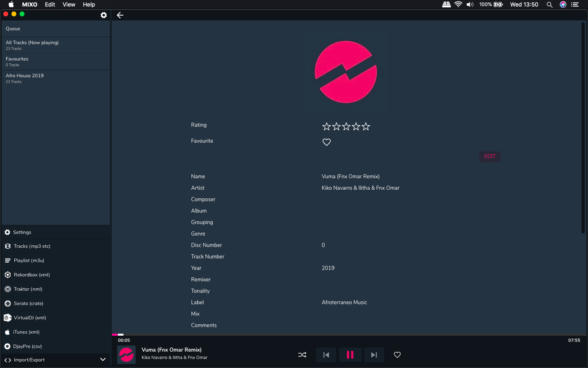Set rating to five stars
Viewport: 588px width, 368px height.
(x=366, y=127)
